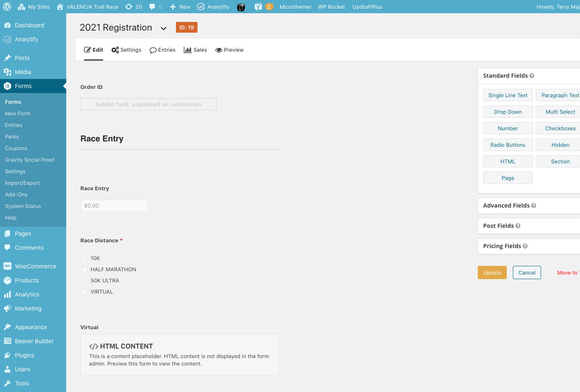This screenshot has width=580, height=392.
Task: Click the Tools wrench icon
Action: 7,383
